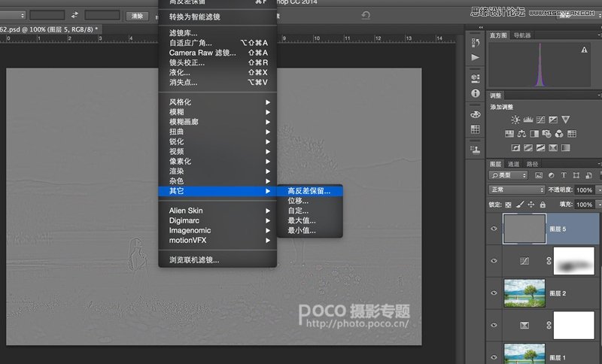This screenshot has width=602, height=364.
Task: Add a Threshold adjustment layer
Action: [x=540, y=147]
